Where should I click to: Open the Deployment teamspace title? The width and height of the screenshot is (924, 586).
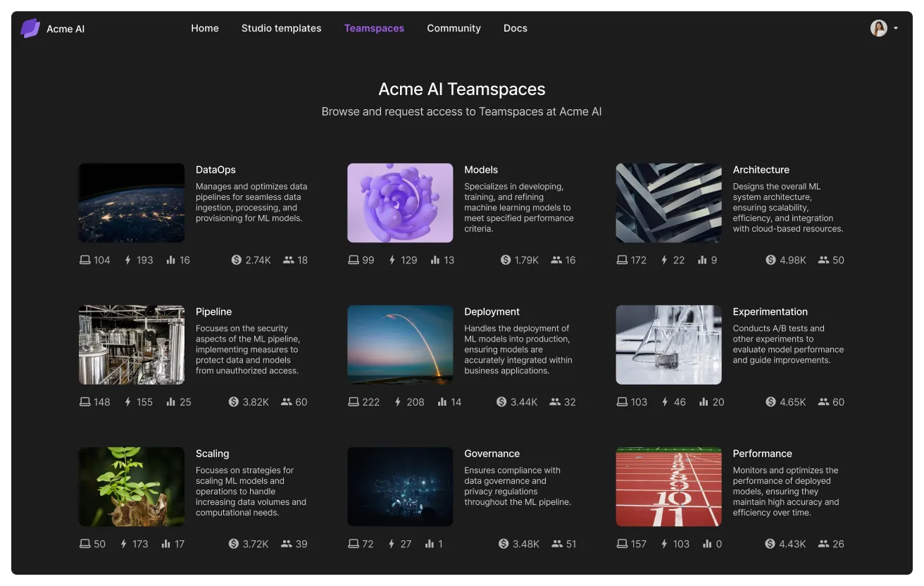coord(492,311)
